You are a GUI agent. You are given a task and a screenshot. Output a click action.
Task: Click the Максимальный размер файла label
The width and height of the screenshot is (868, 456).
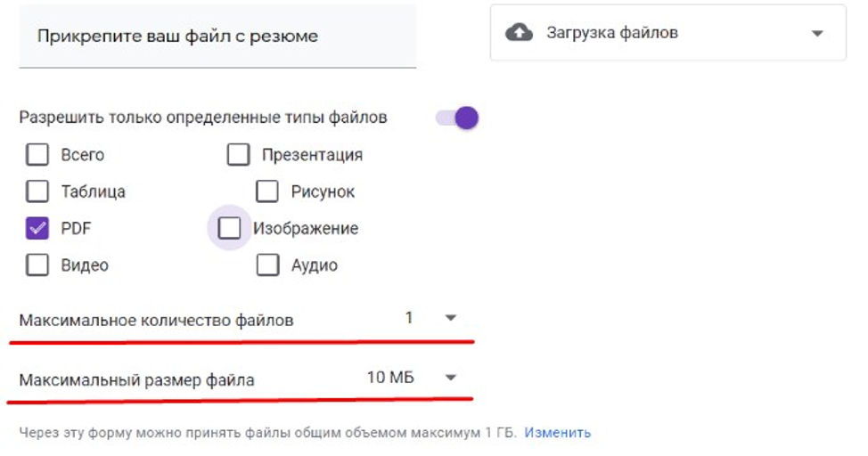136,380
